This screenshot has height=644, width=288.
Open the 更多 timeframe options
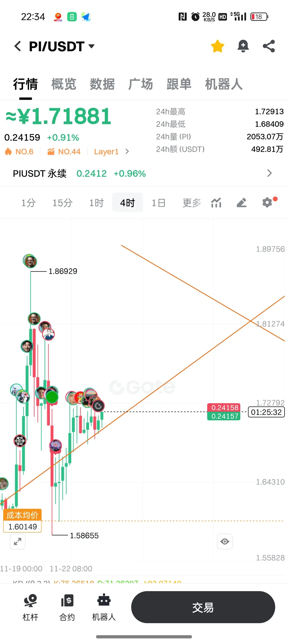pyautogui.click(x=192, y=203)
